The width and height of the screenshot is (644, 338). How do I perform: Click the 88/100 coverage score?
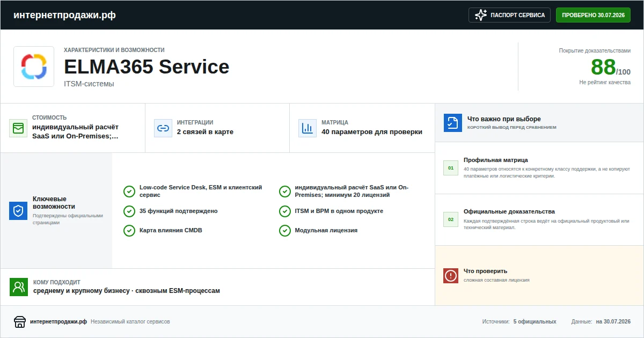[x=611, y=68]
